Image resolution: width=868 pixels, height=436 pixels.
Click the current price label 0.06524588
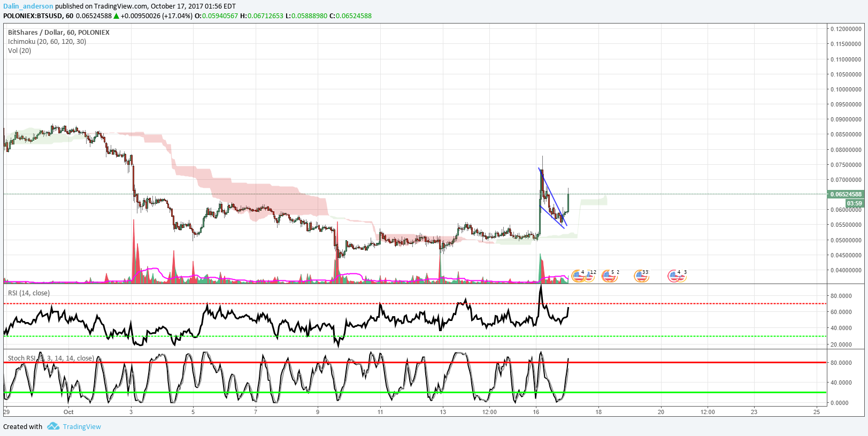(846, 194)
